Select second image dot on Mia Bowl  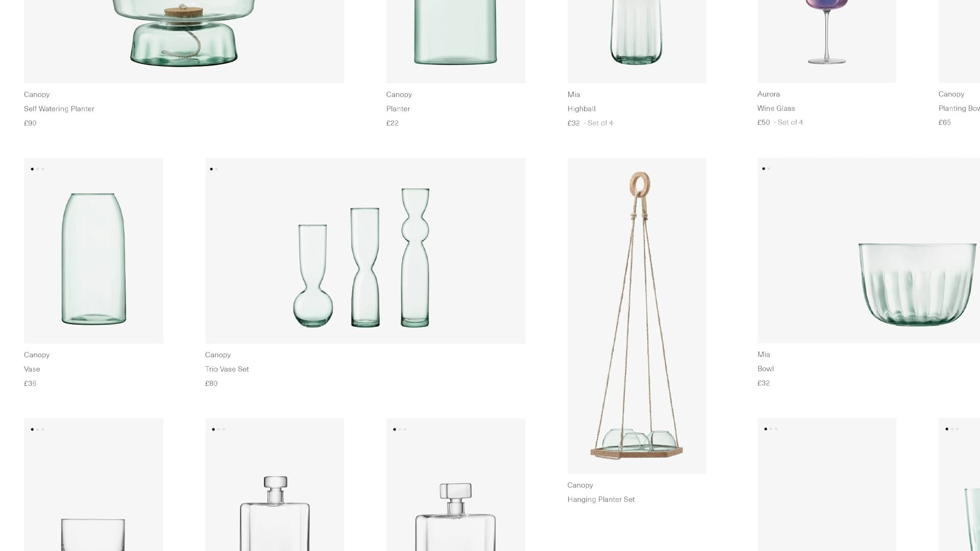[x=769, y=168]
